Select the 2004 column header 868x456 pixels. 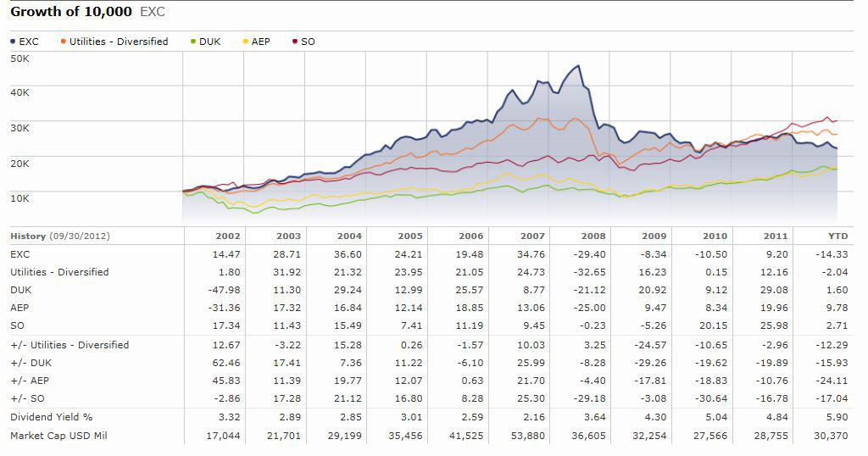(349, 236)
